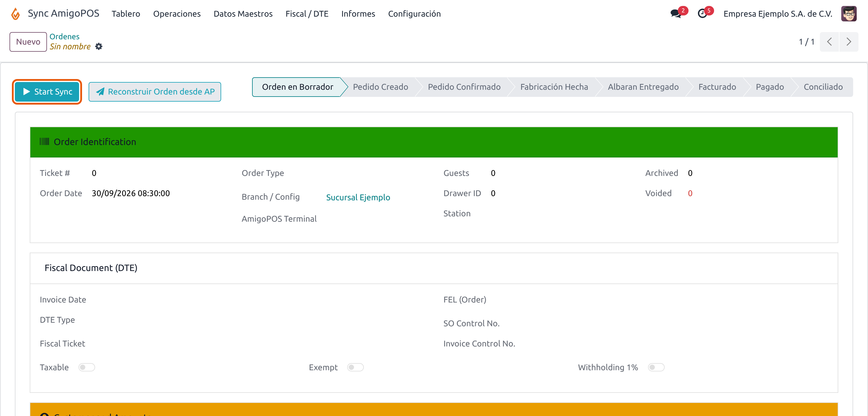868x416 pixels.
Task: Open the Sucursal Ejemplo branch link
Action: click(358, 197)
